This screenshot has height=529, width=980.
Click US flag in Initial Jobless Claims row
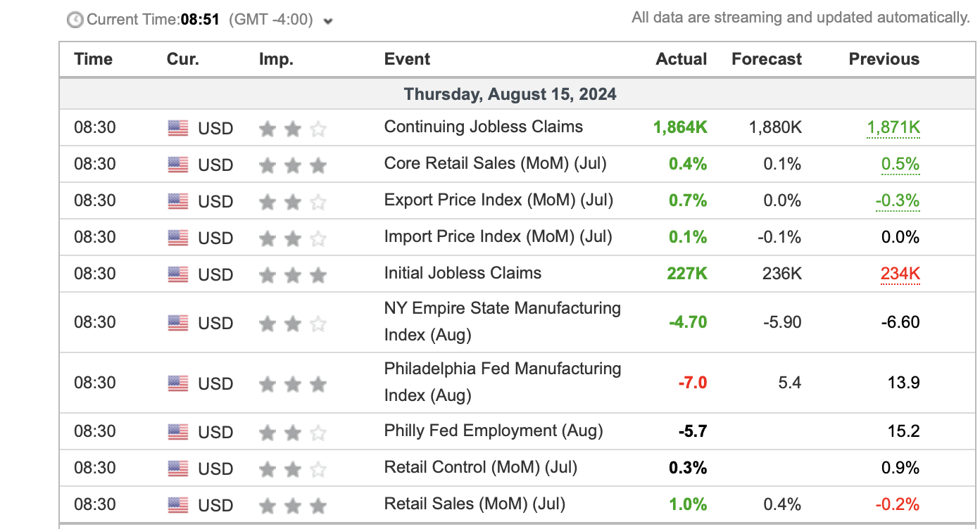[178, 274]
